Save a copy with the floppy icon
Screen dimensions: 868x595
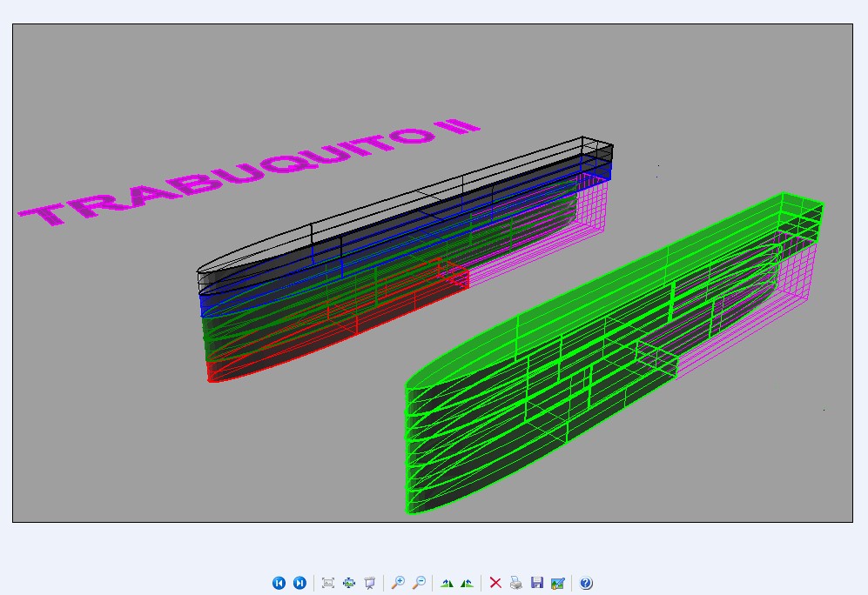pyautogui.click(x=537, y=583)
